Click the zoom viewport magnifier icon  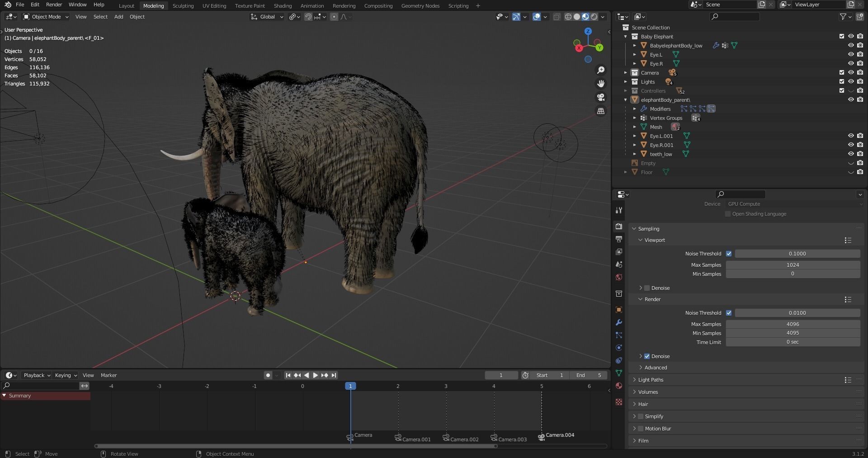[x=600, y=70]
